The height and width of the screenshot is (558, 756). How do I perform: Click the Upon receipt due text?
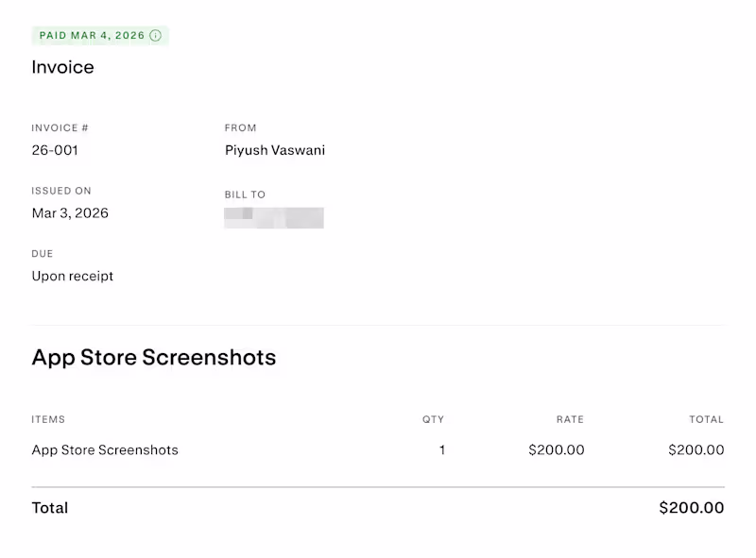coord(73,277)
